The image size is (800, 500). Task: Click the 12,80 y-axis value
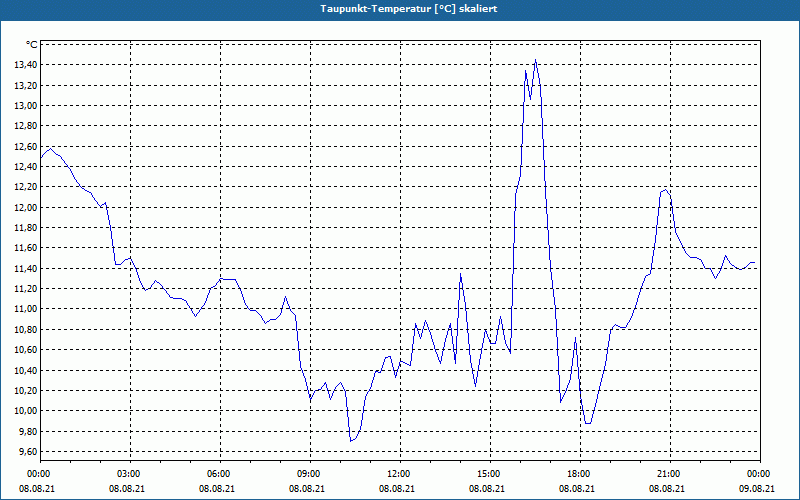[25, 126]
